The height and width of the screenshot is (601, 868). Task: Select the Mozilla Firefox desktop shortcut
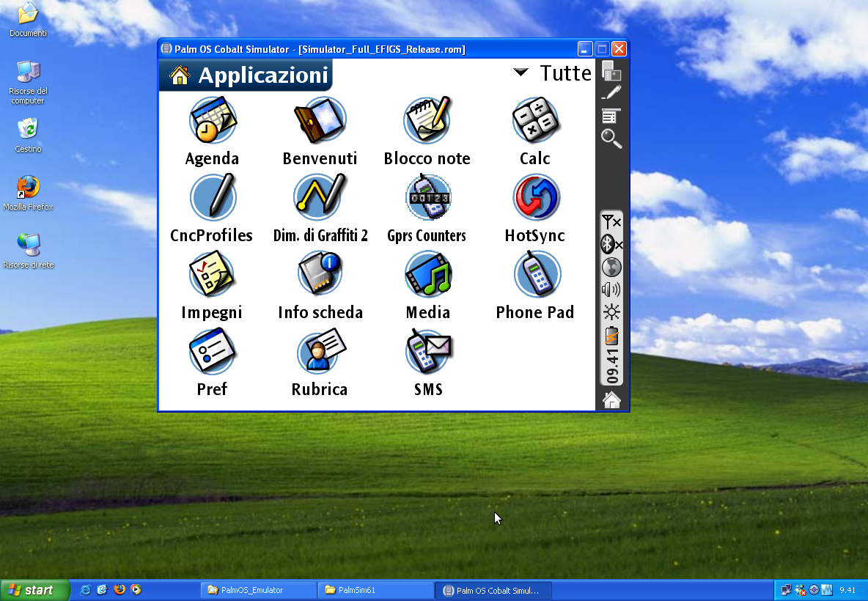29,193
